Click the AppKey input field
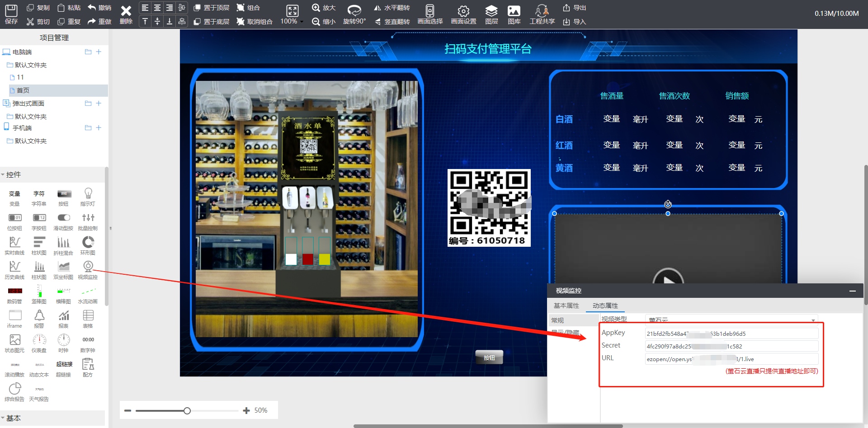Screen dimensions: 868x428 click(731, 334)
